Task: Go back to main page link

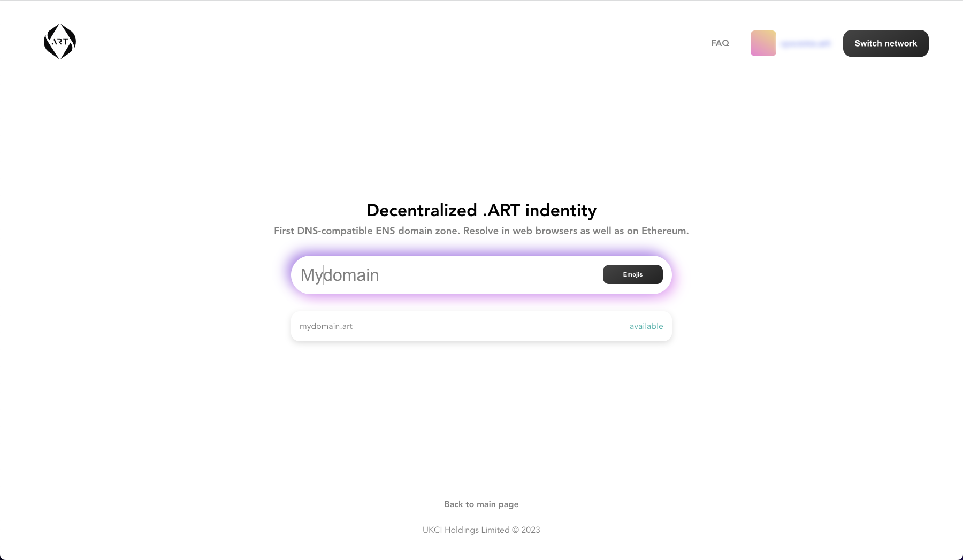Action: pyautogui.click(x=481, y=504)
